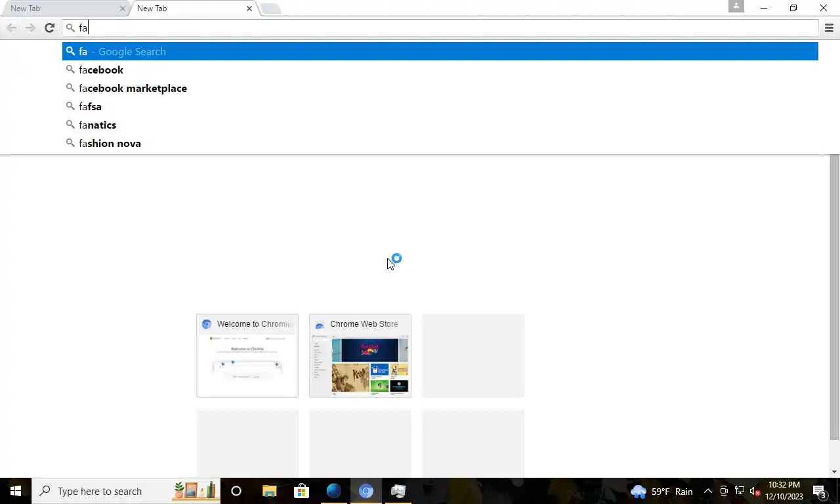This screenshot has height=504, width=840.
Task: Restore down the browser window
Action: (x=793, y=8)
